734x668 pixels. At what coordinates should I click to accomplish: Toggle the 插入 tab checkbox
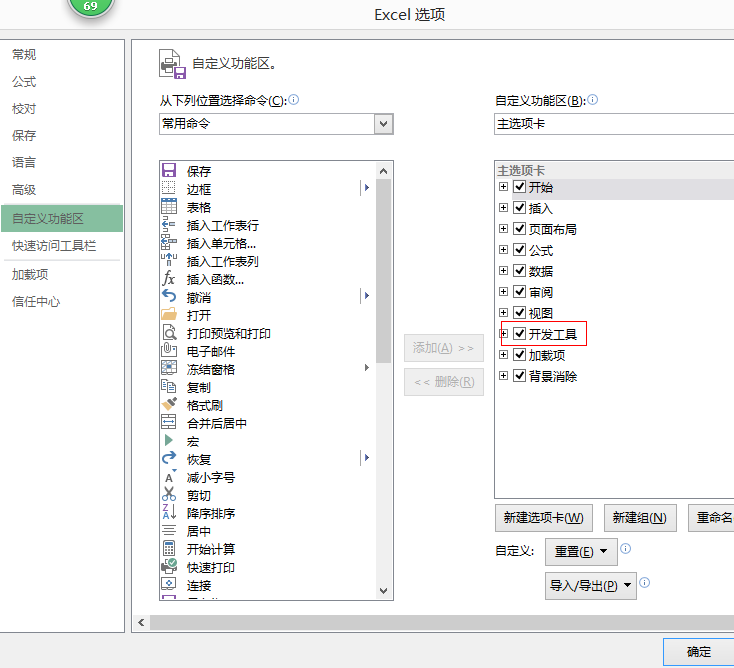(x=519, y=207)
